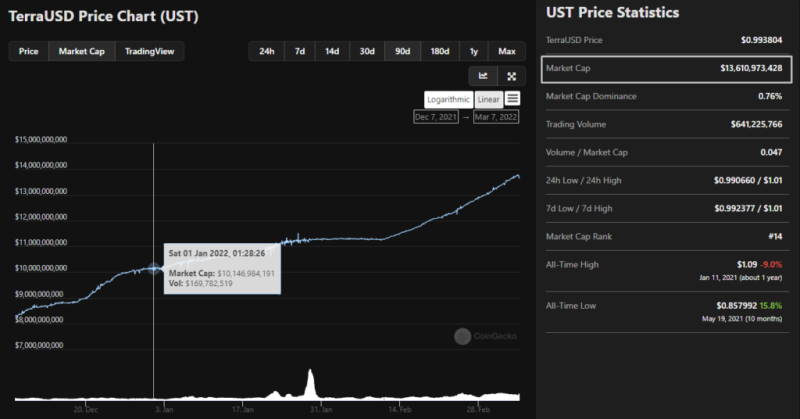Click the fullscreen expand chart icon
Image resolution: width=800 pixels, height=419 pixels.
point(511,75)
